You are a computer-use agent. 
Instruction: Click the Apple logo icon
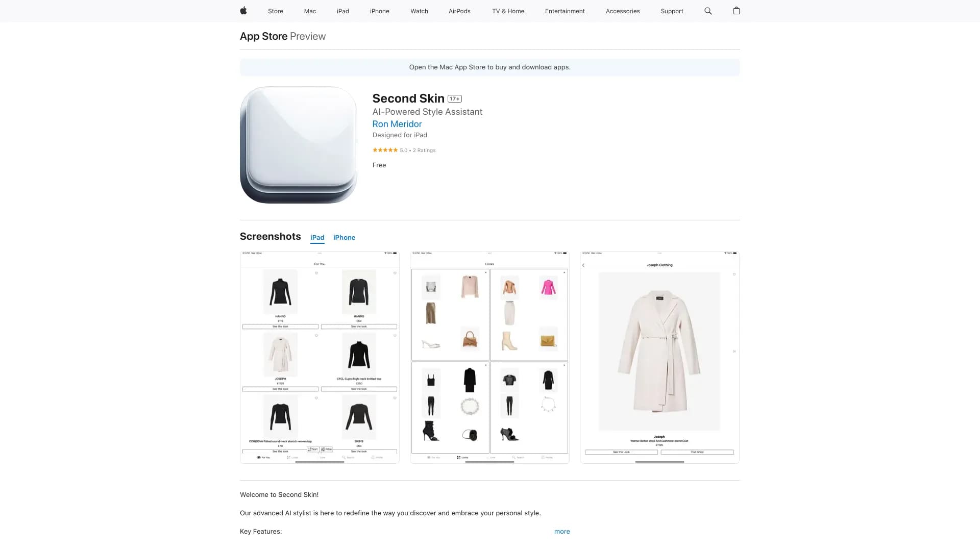click(243, 11)
